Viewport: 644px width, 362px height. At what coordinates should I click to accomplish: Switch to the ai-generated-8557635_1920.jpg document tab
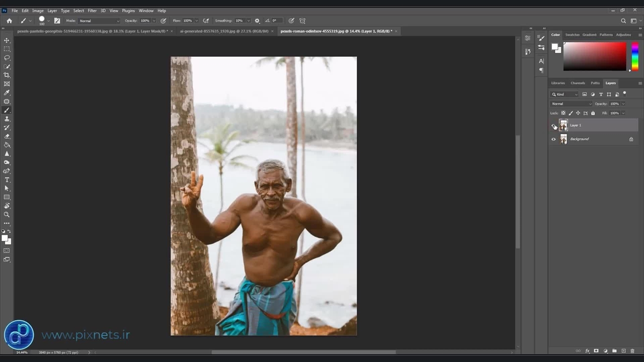click(224, 31)
